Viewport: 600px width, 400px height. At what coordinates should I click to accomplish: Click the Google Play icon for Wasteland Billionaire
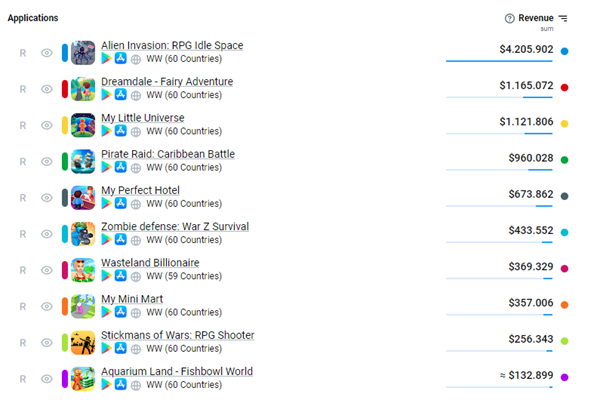[106, 276]
